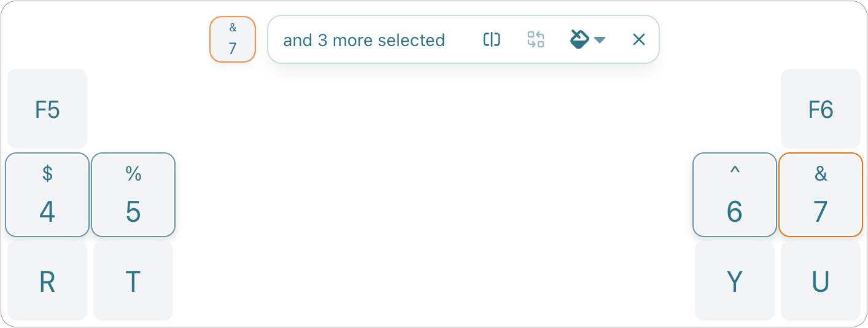Dismiss the selection toolbar with X
The height and width of the screenshot is (328, 868).
638,40
